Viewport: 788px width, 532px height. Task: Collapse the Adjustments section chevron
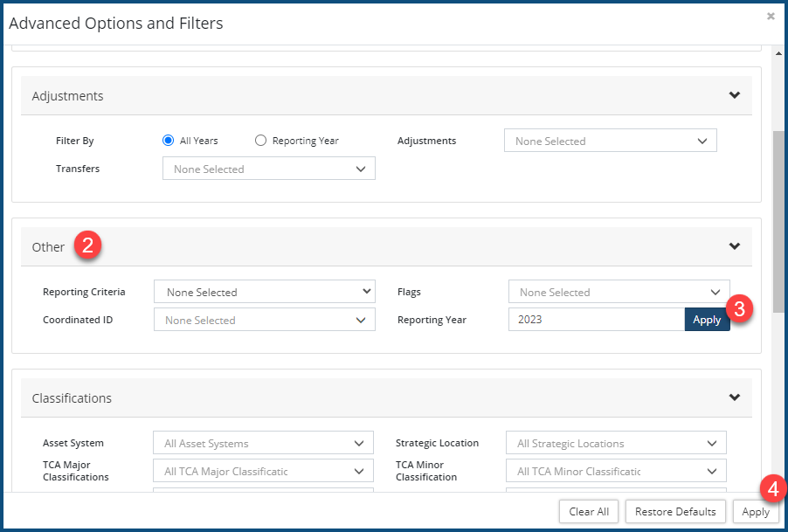click(734, 96)
